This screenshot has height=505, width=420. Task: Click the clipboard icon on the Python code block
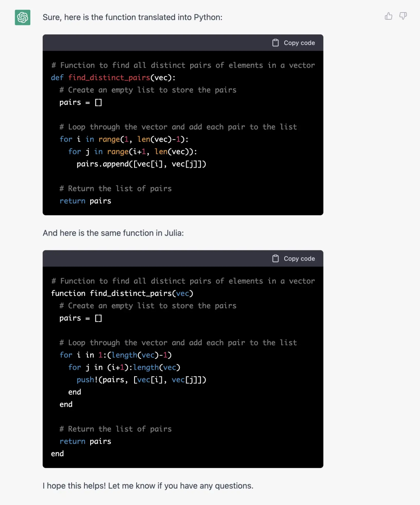coord(275,43)
